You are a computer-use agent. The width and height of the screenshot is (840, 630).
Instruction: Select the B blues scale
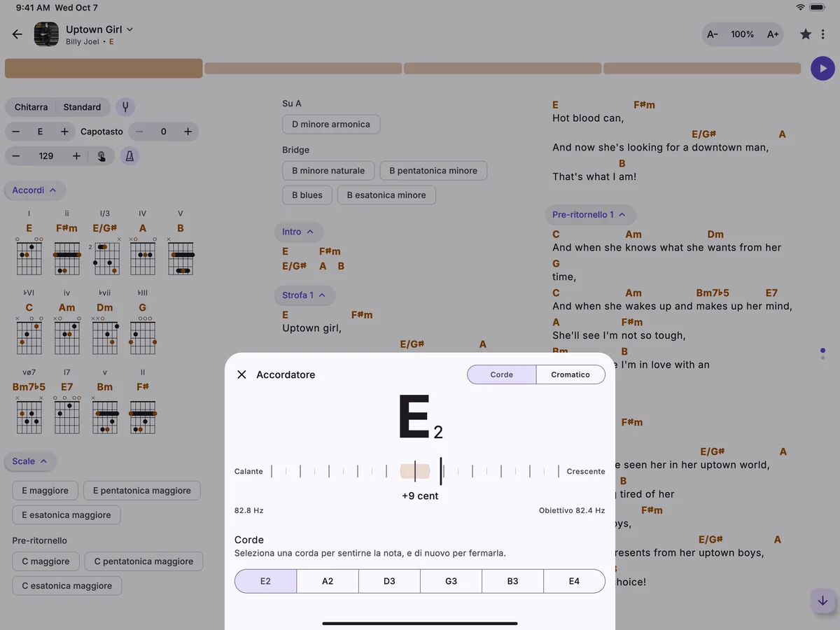[x=307, y=195]
